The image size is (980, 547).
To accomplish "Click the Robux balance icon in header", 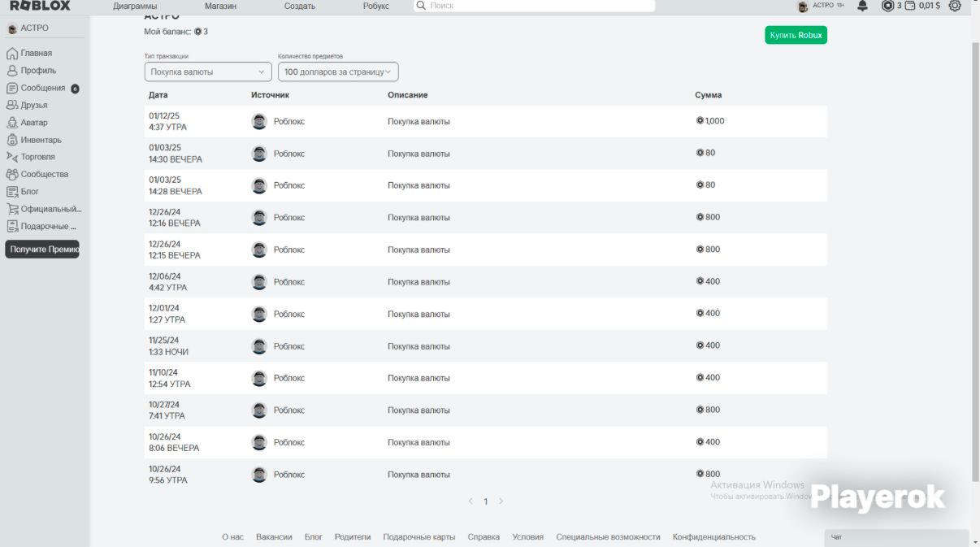I will click(x=888, y=6).
